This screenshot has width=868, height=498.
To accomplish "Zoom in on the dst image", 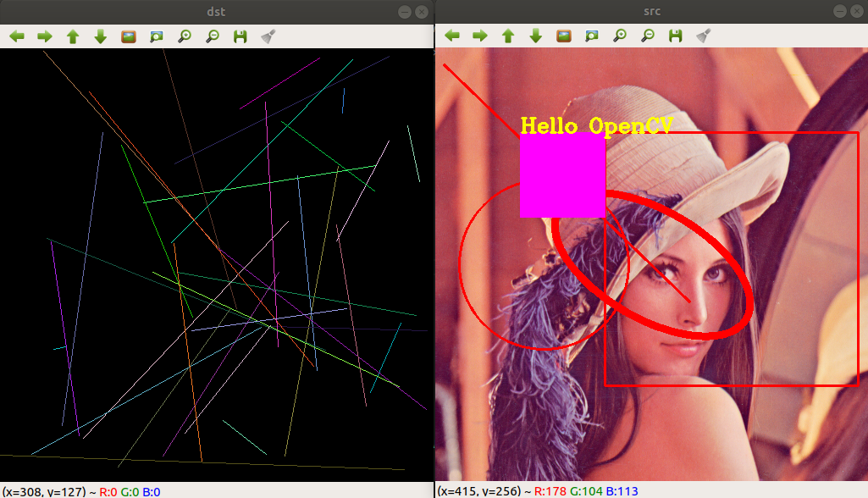I will click(185, 36).
